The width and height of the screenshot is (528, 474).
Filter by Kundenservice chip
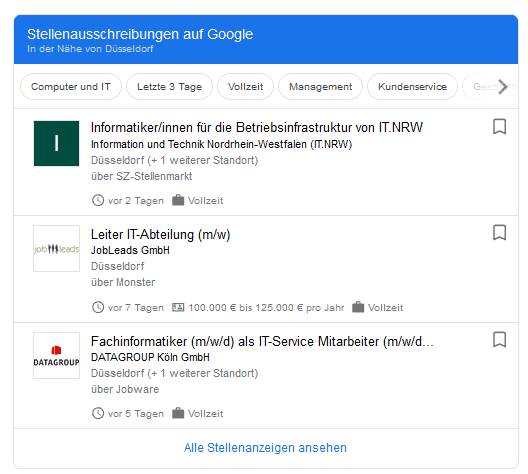pos(412,87)
